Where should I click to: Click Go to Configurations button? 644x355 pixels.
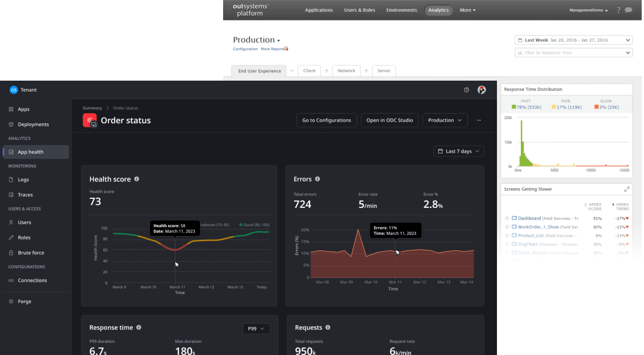pos(327,120)
